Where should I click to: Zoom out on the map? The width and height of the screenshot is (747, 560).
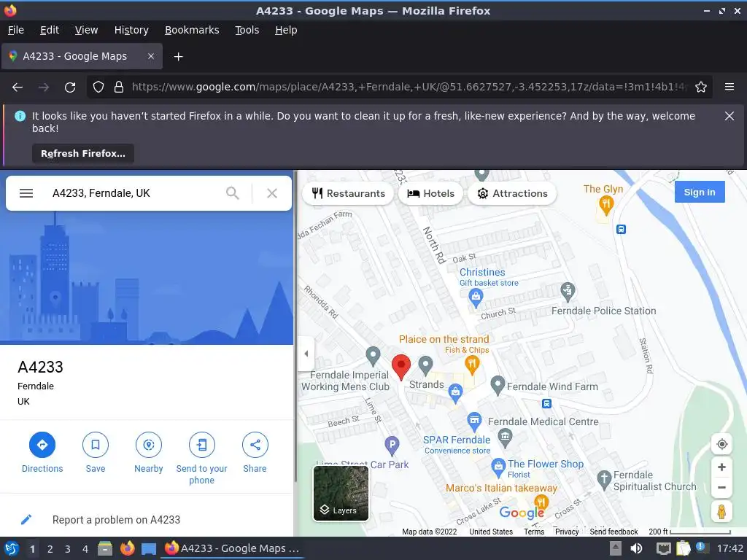click(721, 487)
